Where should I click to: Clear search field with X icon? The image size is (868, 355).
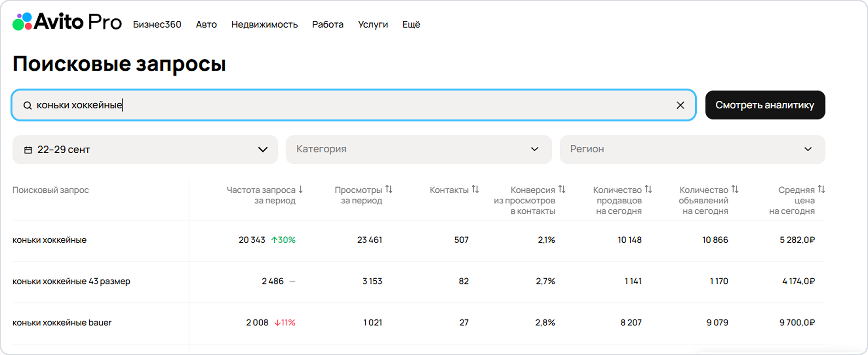(680, 105)
